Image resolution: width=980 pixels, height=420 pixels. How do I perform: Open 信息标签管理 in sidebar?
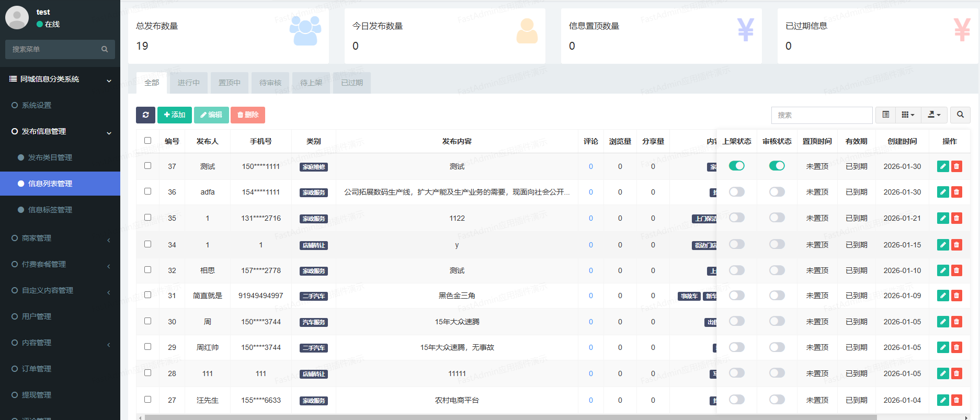point(50,210)
